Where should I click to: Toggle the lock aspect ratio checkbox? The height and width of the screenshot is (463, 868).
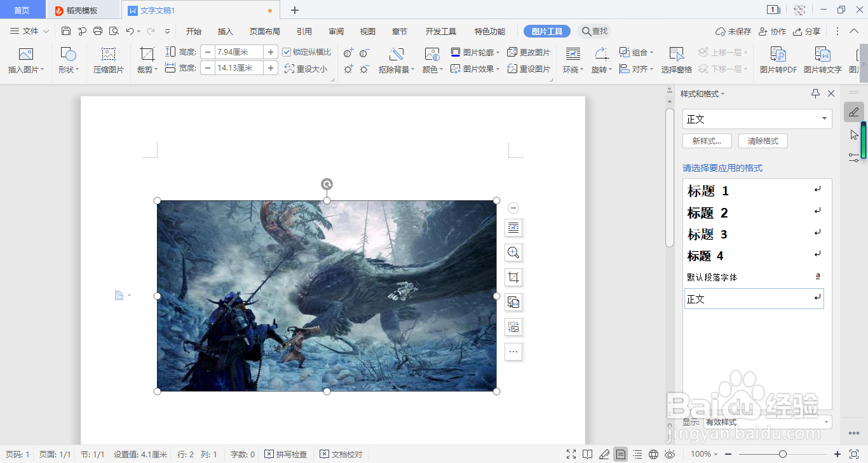pyautogui.click(x=287, y=52)
